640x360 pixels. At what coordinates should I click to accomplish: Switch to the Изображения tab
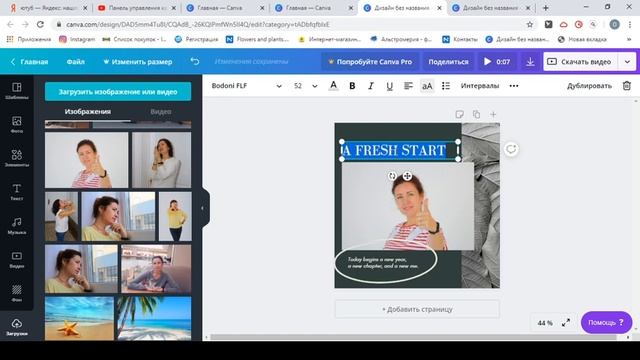coord(88,111)
